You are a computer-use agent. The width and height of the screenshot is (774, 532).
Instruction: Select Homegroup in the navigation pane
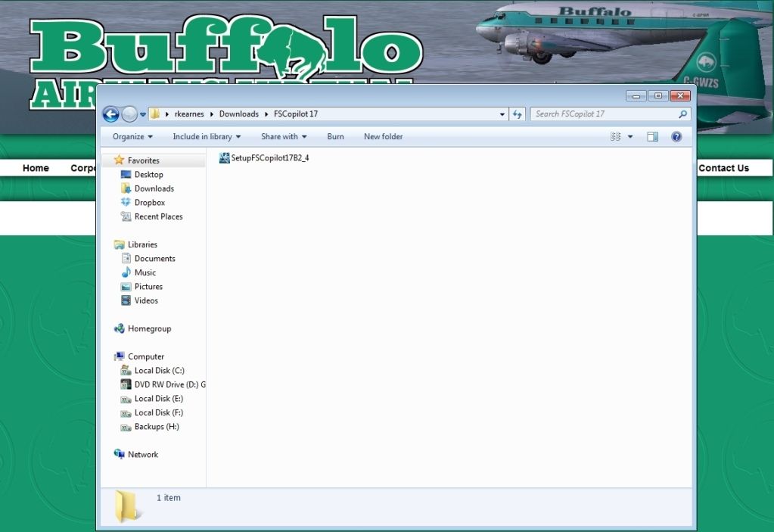pyautogui.click(x=150, y=328)
